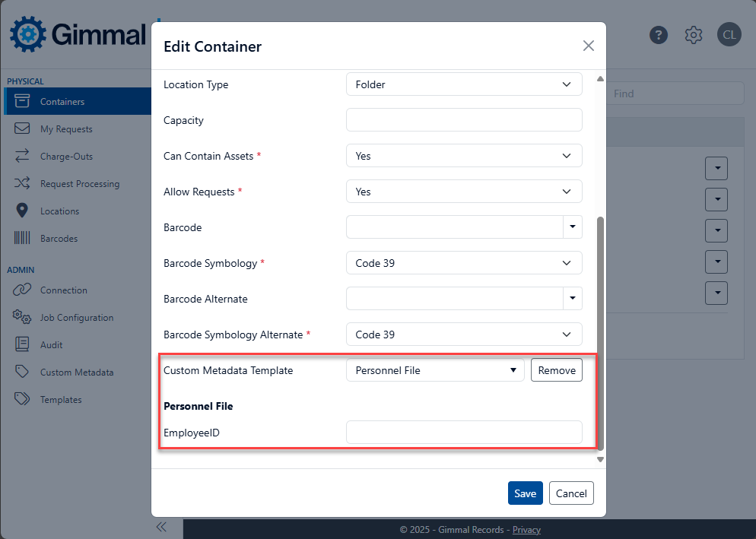This screenshot has width=756, height=539.
Task: Click into the EmployeeID input field
Action: [x=464, y=433]
